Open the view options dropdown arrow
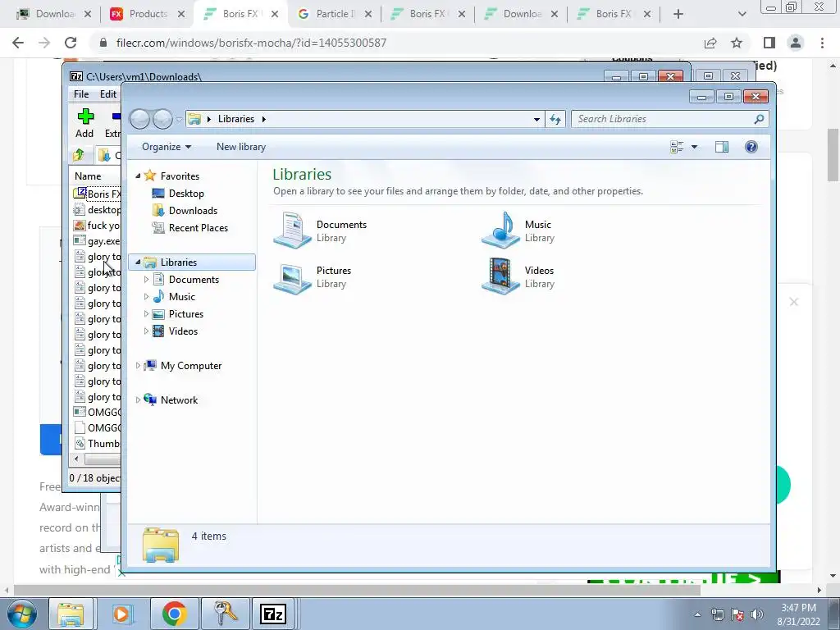Viewport: 840px width, 630px height. [x=694, y=147]
